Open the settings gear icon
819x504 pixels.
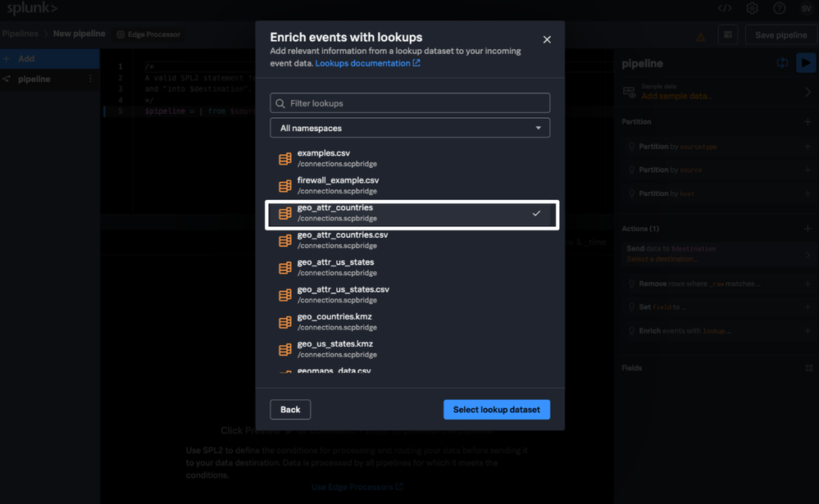pyautogui.click(x=752, y=8)
